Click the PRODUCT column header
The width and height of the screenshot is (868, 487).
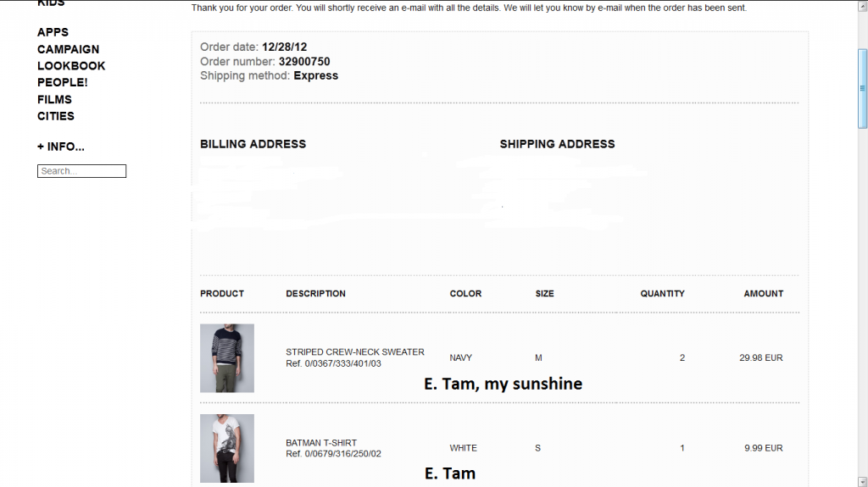222,294
